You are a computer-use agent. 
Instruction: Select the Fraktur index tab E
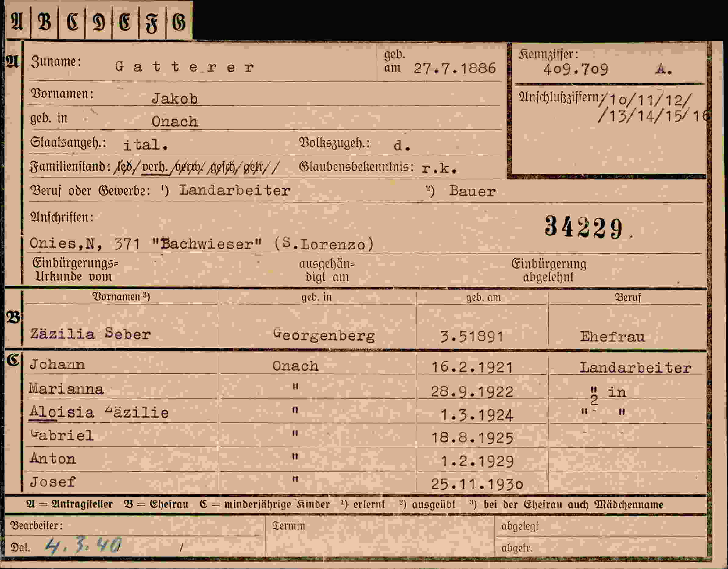(x=125, y=22)
